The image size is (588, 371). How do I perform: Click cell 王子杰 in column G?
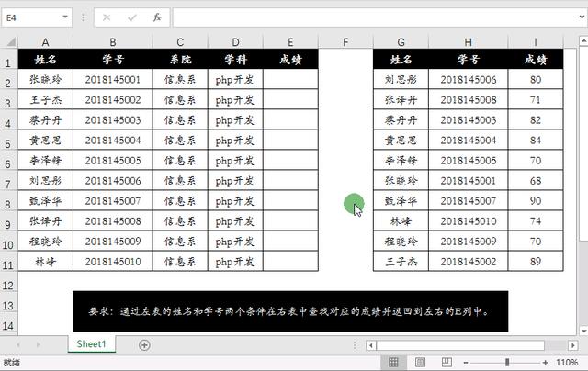click(401, 262)
